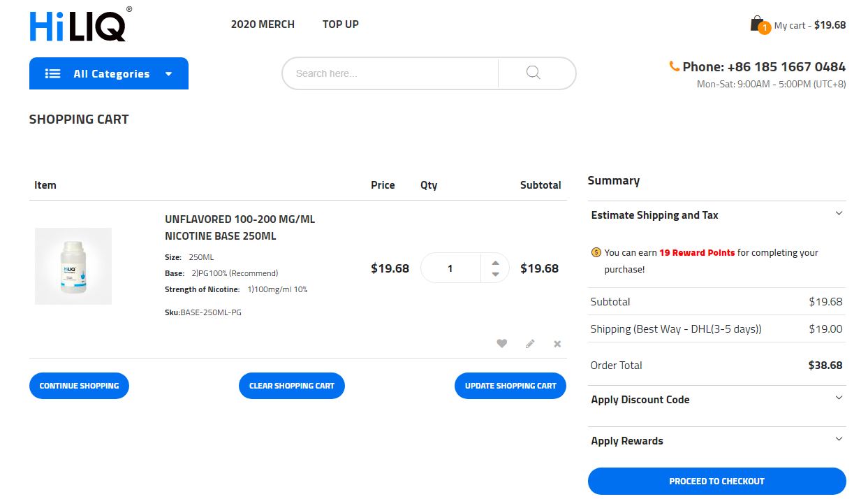Click the HiLIQ logo
868x499 pixels.
click(78, 25)
